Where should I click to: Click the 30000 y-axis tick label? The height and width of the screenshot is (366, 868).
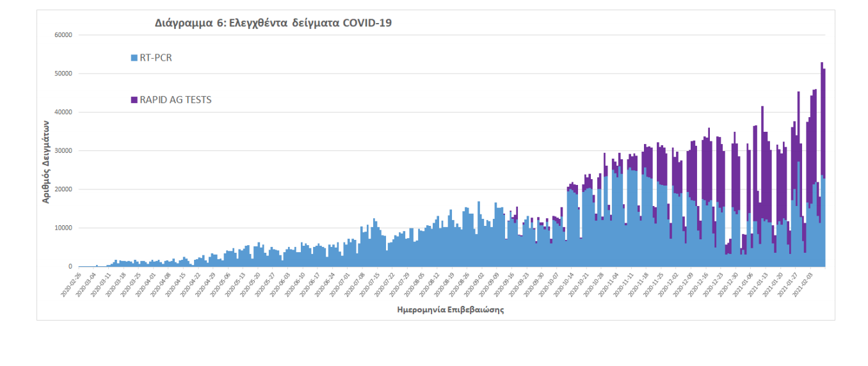pyautogui.click(x=63, y=151)
